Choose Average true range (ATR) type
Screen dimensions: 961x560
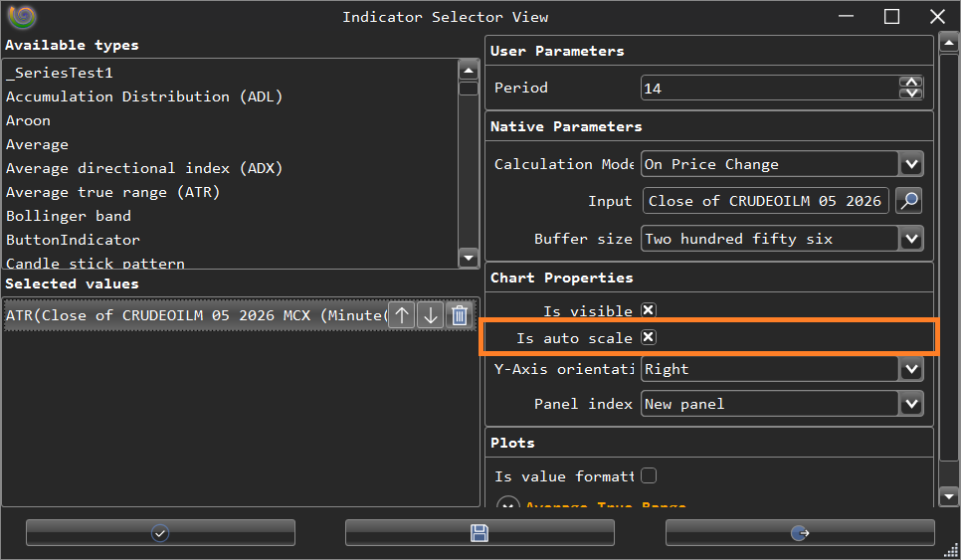pos(112,192)
